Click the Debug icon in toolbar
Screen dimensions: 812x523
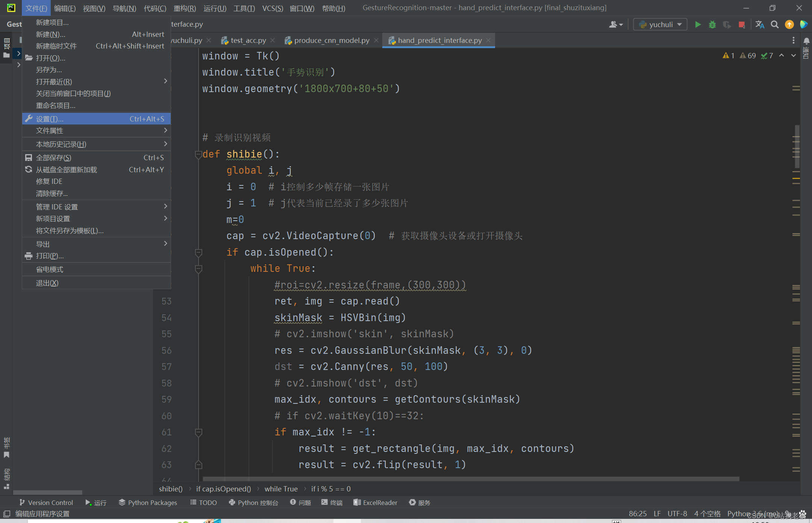pos(711,24)
